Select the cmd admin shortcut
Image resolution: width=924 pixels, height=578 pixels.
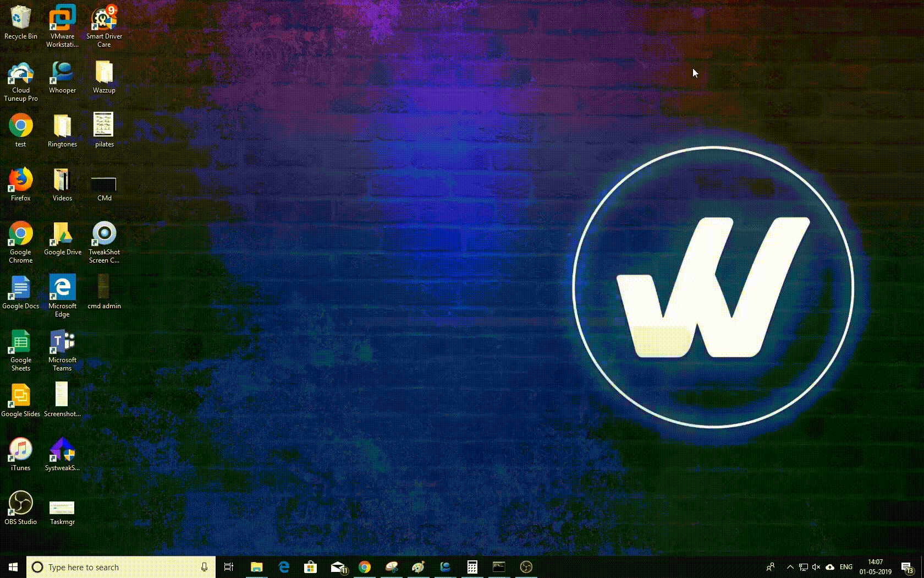[104, 292]
